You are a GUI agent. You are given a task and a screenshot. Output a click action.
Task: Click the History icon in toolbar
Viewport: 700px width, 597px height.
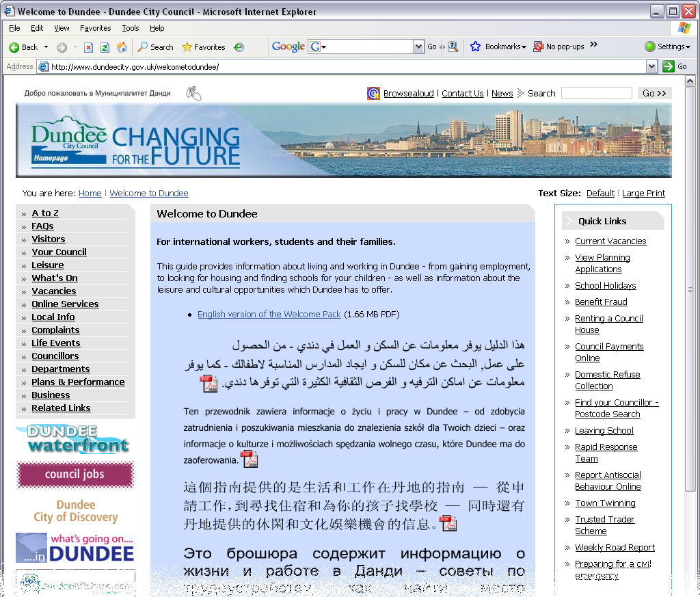point(239,47)
